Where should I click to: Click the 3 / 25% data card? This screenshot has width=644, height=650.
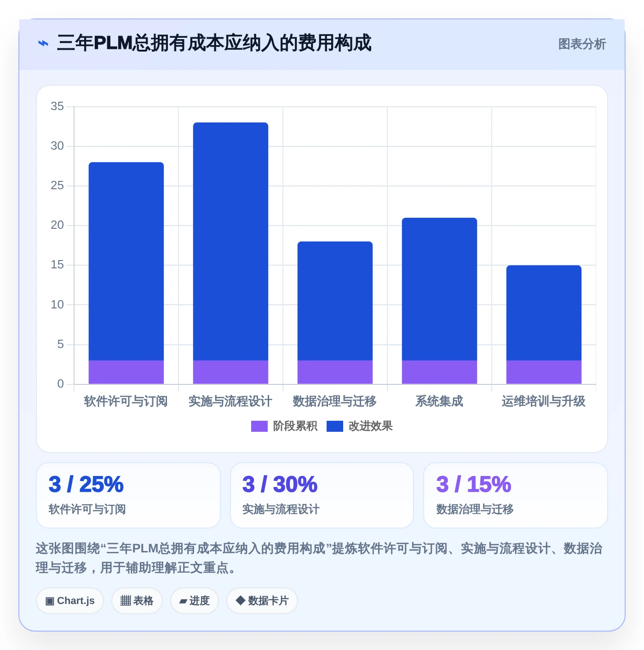[x=128, y=495]
